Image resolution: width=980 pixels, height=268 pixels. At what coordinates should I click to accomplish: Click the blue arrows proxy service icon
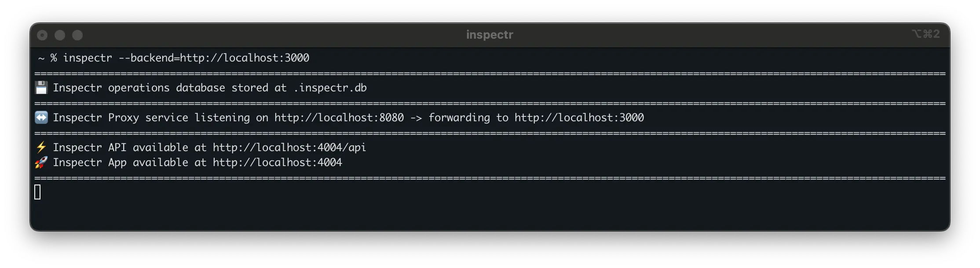click(41, 117)
